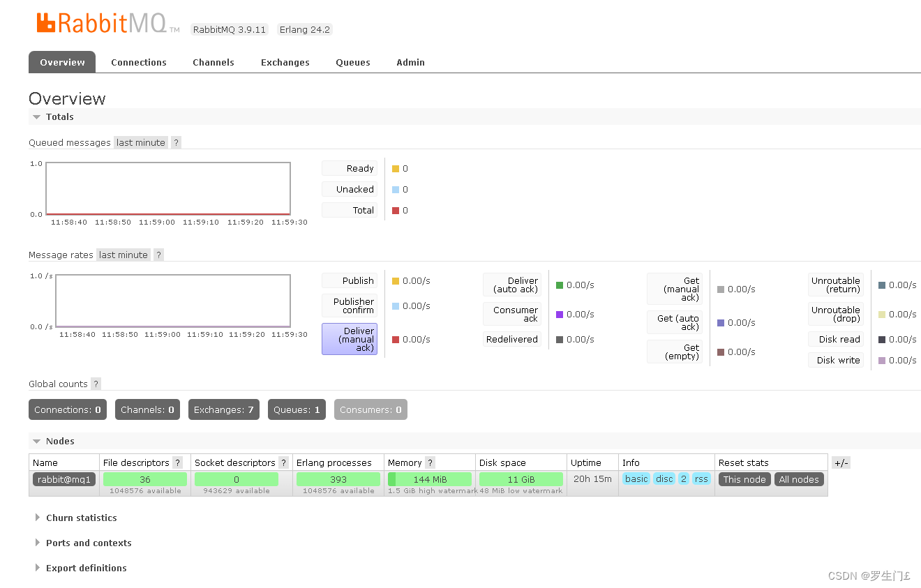Change Queued messages 'last minute' range
The image size is (921, 588).
(141, 142)
